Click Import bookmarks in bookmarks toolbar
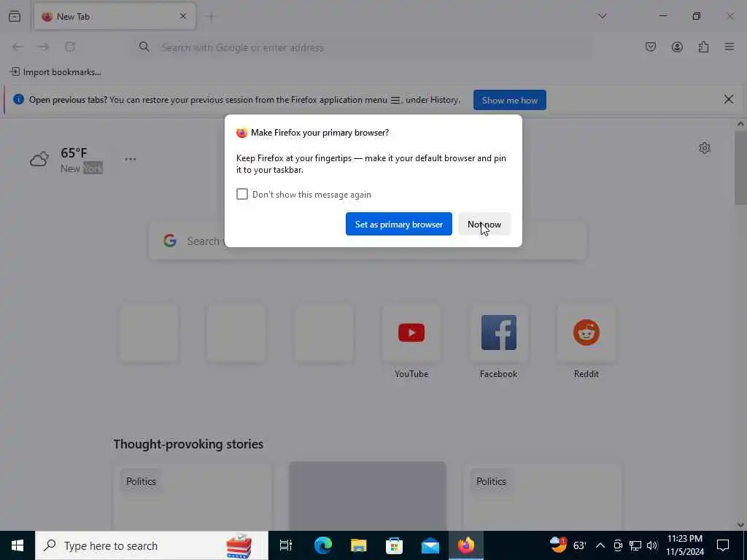747x560 pixels. 55,72
